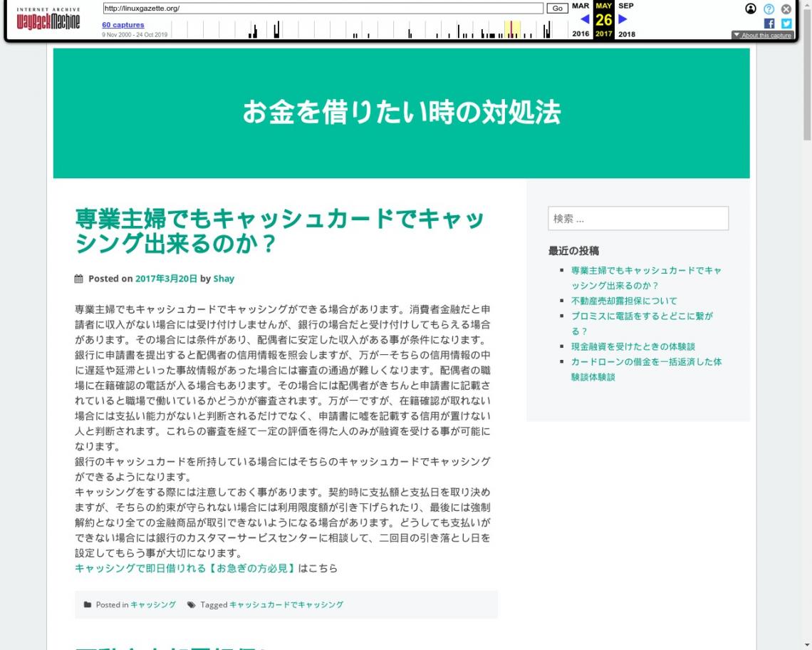Focus the Wayback URL input field
Viewport: 812px width, 650px height.
pyautogui.click(x=323, y=9)
